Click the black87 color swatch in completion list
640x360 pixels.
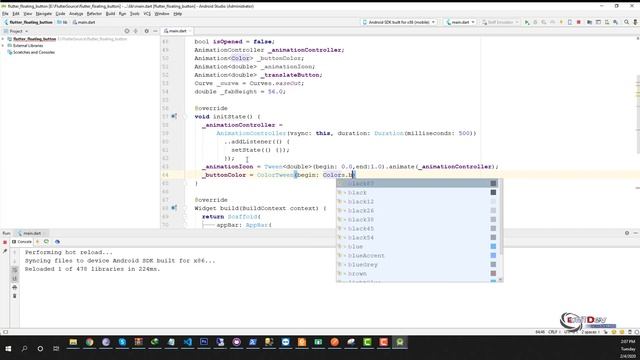click(493, 184)
